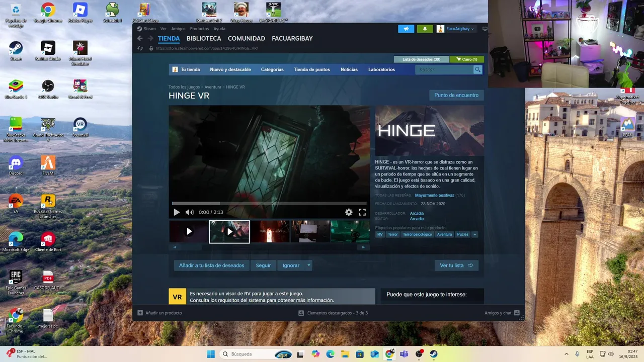
Task: Open the Amigos menu
Action: click(178, 29)
